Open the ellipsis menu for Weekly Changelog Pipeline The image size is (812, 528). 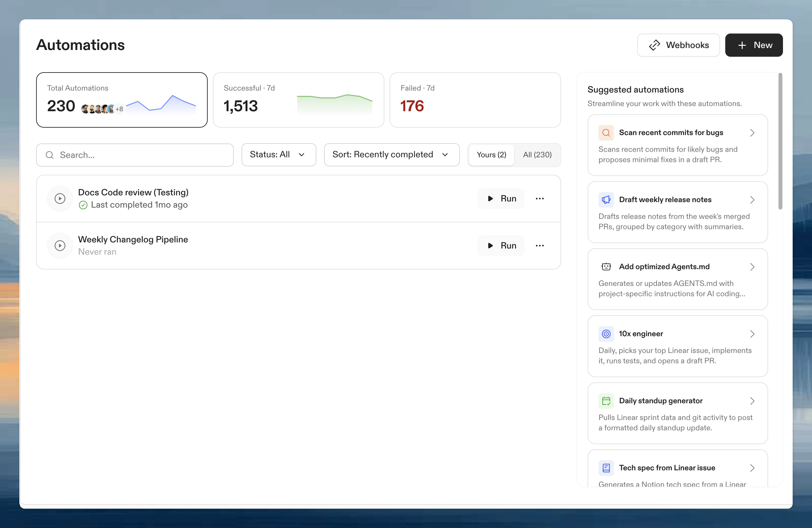point(540,245)
